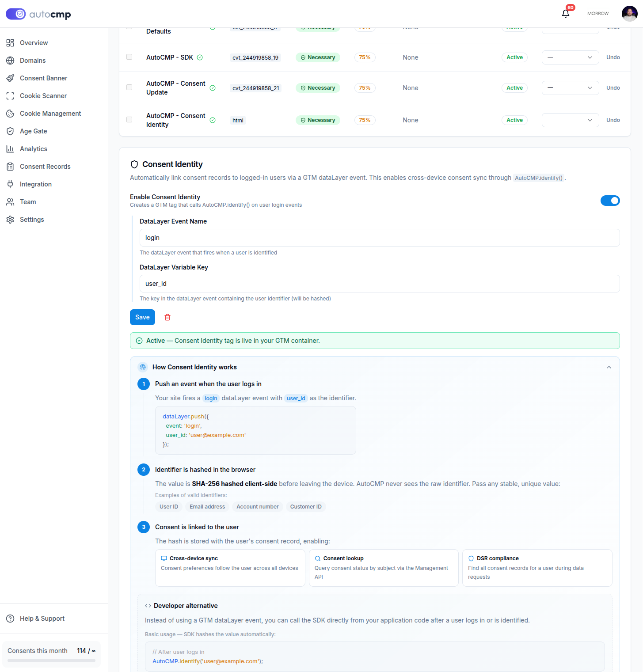The image size is (643, 672).
Task: Click the Email address identifier chip
Action: click(x=207, y=507)
